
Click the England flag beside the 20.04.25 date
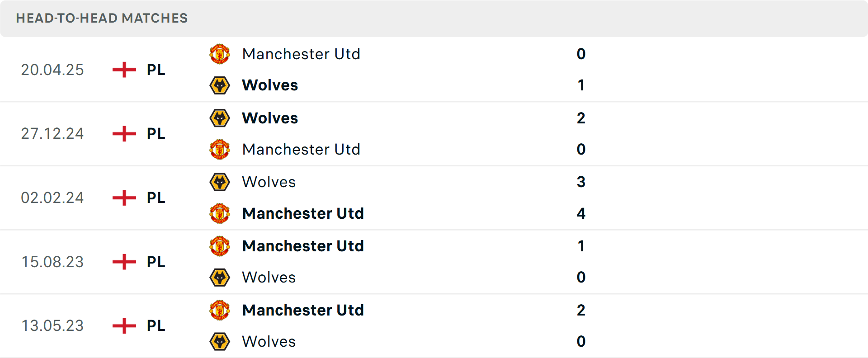point(123,70)
